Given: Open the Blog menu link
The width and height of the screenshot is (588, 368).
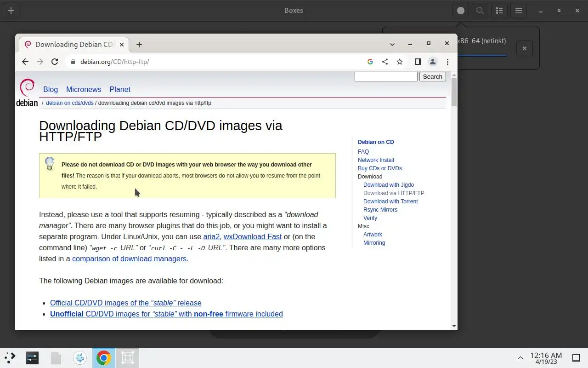Looking at the screenshot, I should (x=51, y=89).
